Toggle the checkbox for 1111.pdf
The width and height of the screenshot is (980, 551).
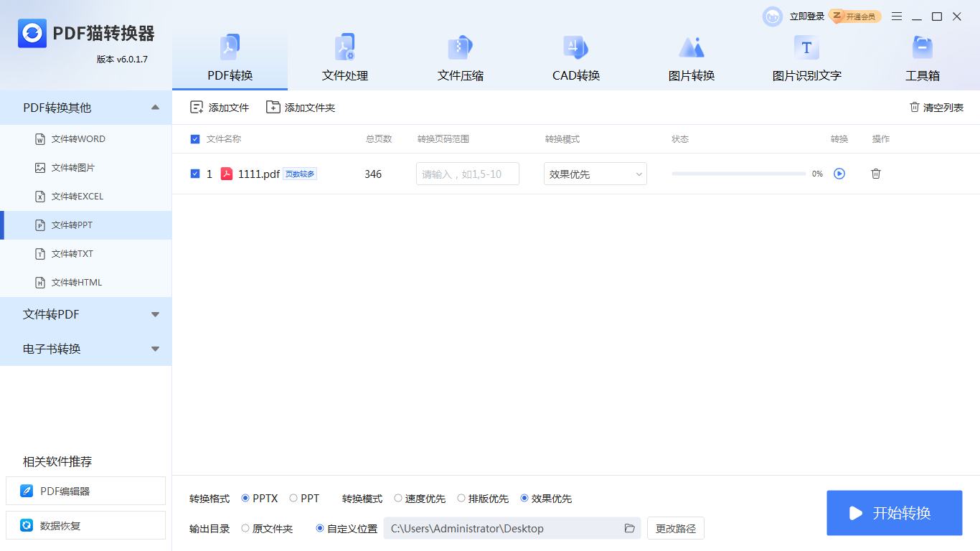coord(195,174)
